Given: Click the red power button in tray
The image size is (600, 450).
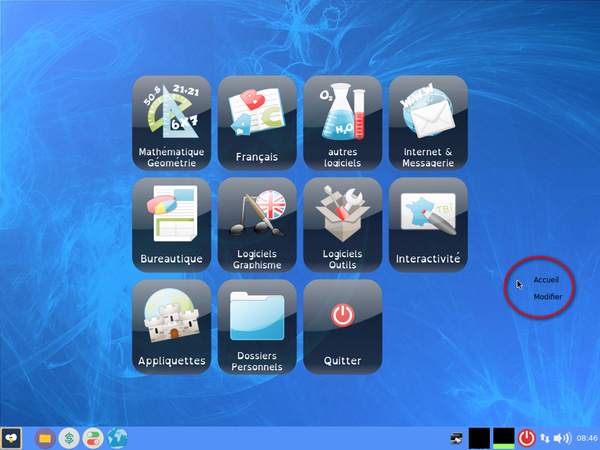Looking at the screenshot, I should (527, 438).
